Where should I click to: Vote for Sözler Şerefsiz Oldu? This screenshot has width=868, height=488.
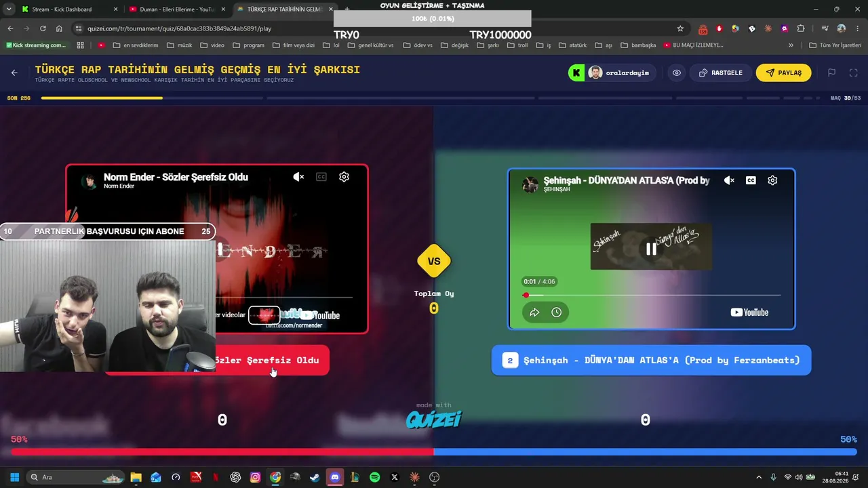coord(272,360)
